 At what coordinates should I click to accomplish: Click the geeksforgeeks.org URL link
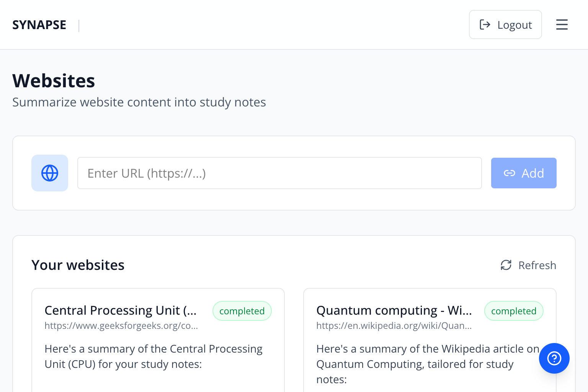pyautogui.click(x=121, y=326)
